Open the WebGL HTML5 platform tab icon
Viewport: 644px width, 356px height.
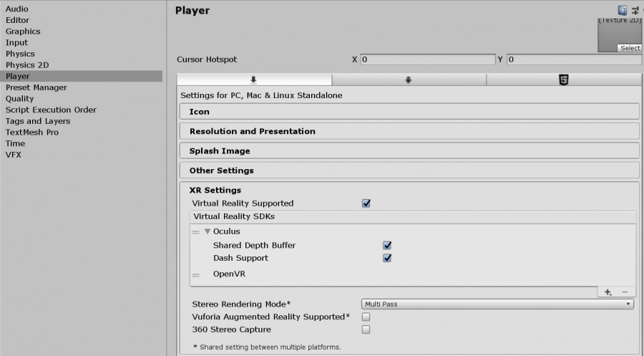(x=564, y=80)
